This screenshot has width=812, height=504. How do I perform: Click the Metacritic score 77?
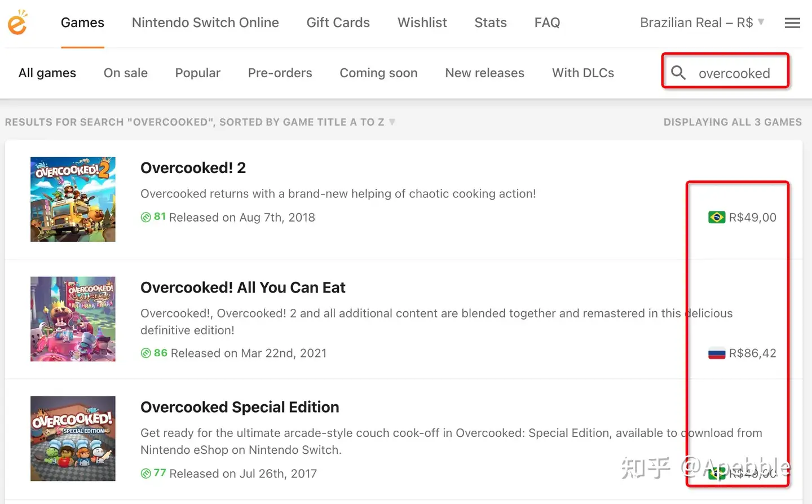[160, 472]
